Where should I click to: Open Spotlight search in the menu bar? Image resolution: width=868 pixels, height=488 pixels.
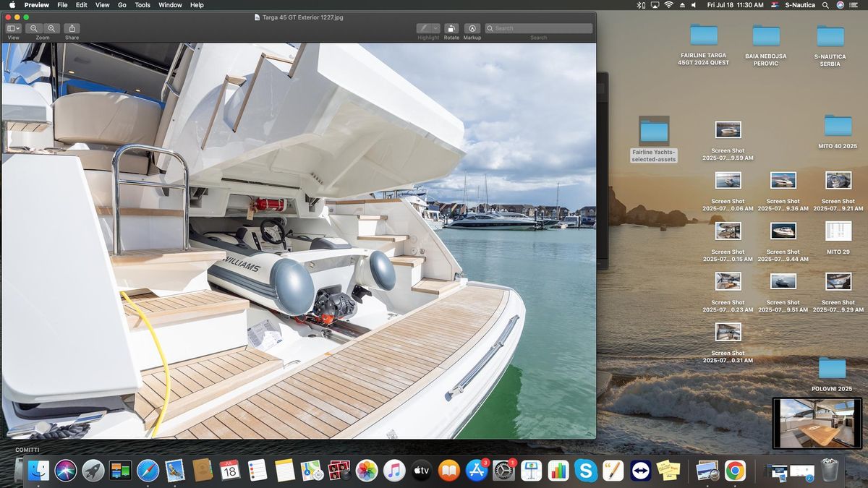coord(825,5)
